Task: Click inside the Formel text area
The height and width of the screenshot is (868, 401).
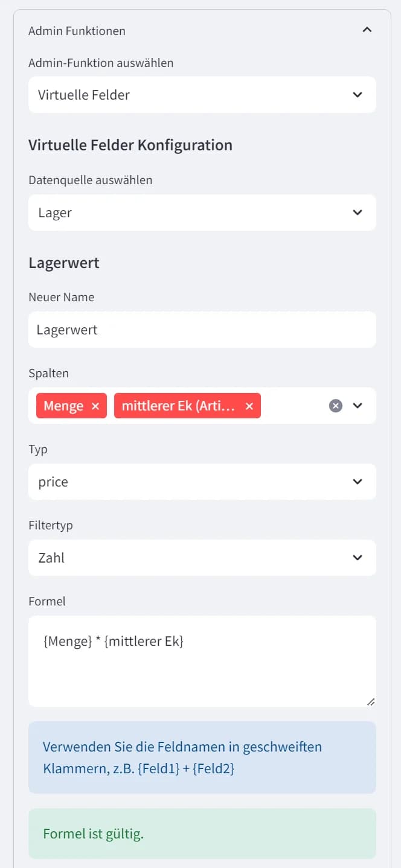Action: point(202,664)
